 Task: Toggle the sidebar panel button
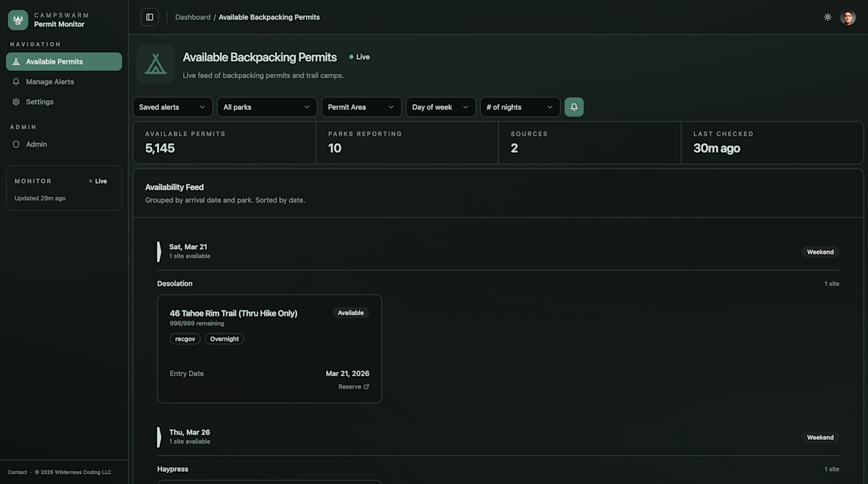150,17
